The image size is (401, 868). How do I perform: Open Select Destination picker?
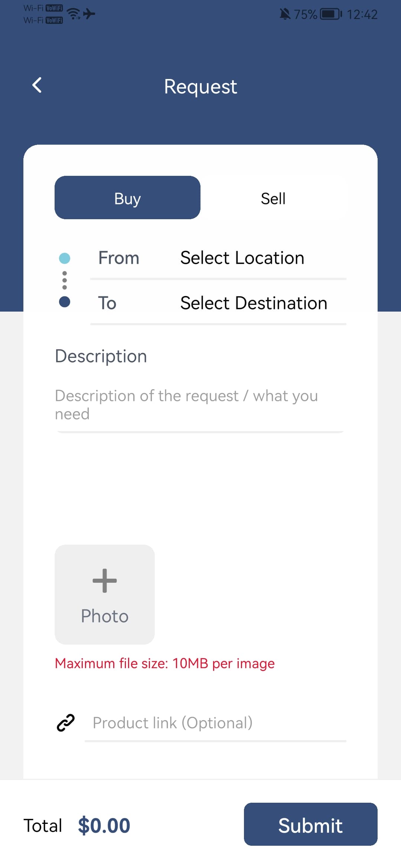(x=254, y=303)
